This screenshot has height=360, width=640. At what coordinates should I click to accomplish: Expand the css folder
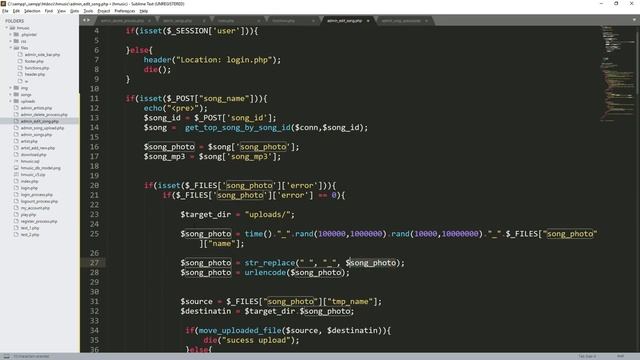tap(11, 41)
